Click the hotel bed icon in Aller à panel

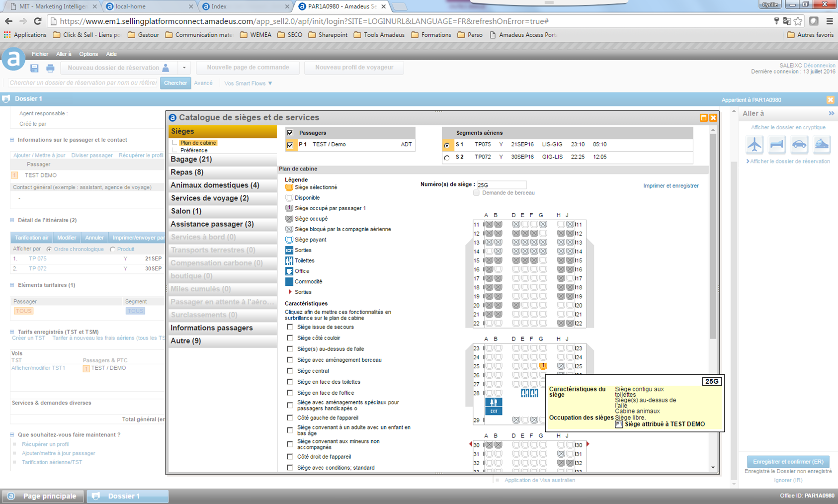pos(777,144)
